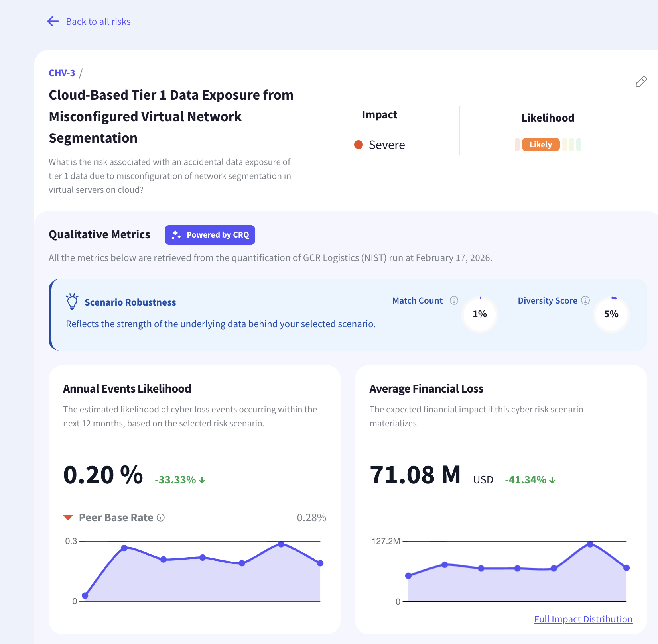Click the Powered by CRQ badge
658x644 pixels.
210,235
